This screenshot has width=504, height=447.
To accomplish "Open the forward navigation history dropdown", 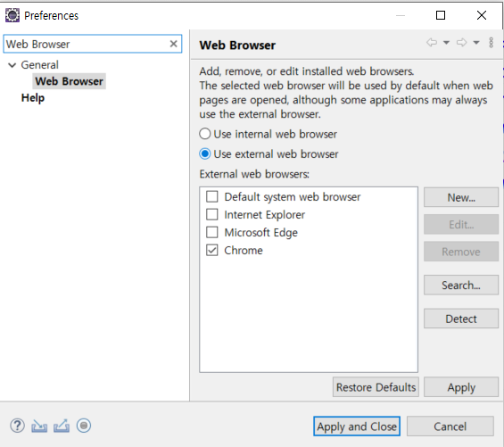I will pyautogui.click(x=476, y=43).
